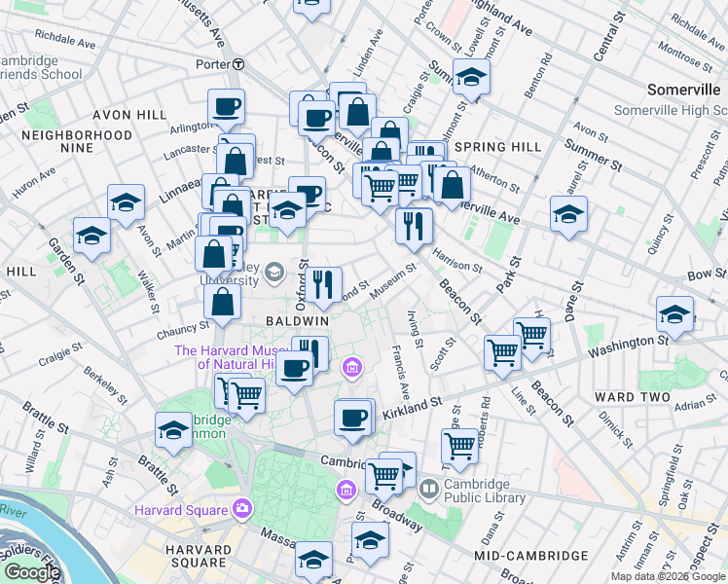The height and width of the screenshot is (584, 728).
Task: Click the shopping cart marker above Line St
Action: tap(503, 353)
